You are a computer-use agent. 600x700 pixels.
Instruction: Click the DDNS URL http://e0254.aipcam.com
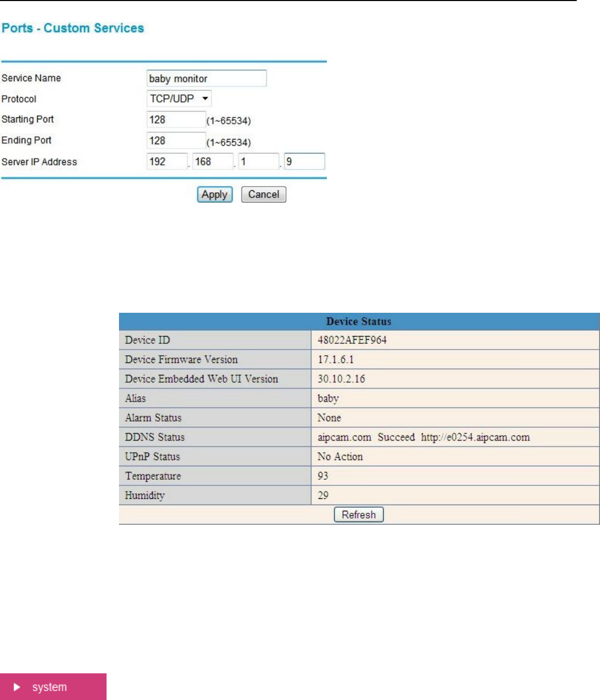pyautogui.click(x=475, y=437)
